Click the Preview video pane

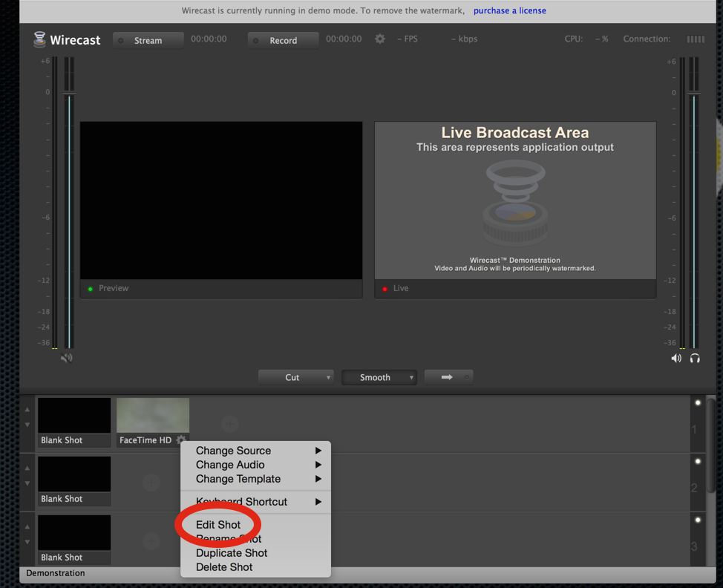pyautogui.click(x=221, y=200)
